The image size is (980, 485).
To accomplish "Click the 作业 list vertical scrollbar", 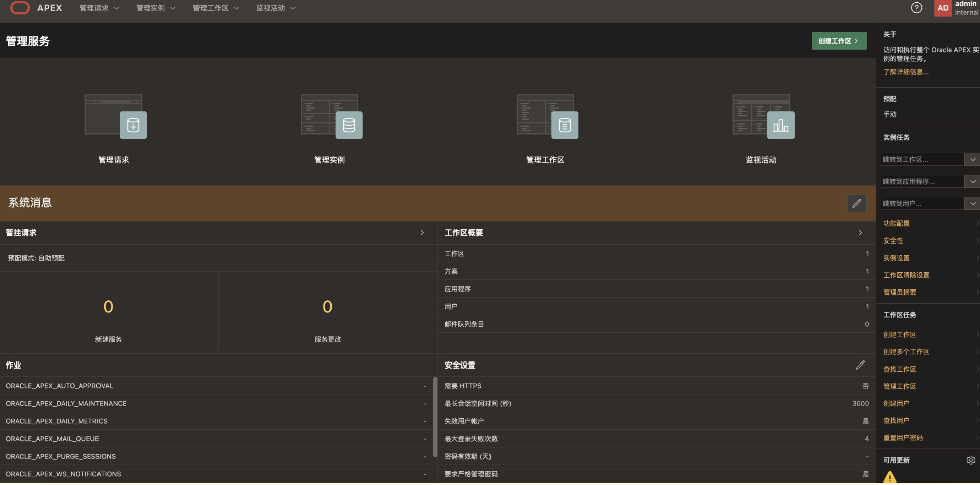I will coord(435,417).
